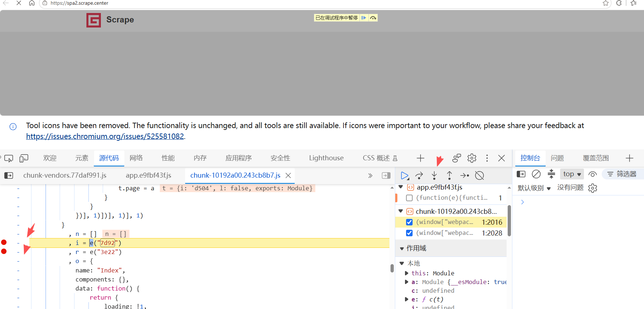Hide the debugger sidebar pane
The height and width of the screenshot is (309, 644).
tap(386, 175)
